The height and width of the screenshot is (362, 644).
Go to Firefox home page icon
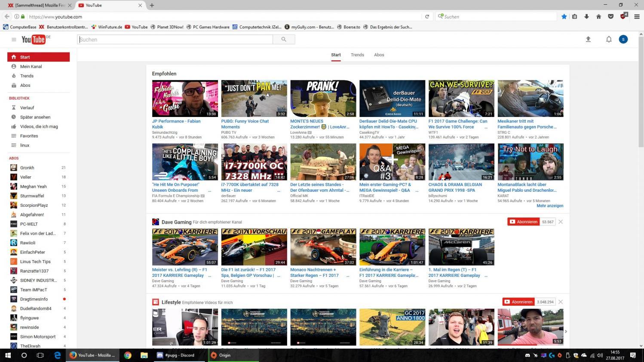tap(598, 17)
